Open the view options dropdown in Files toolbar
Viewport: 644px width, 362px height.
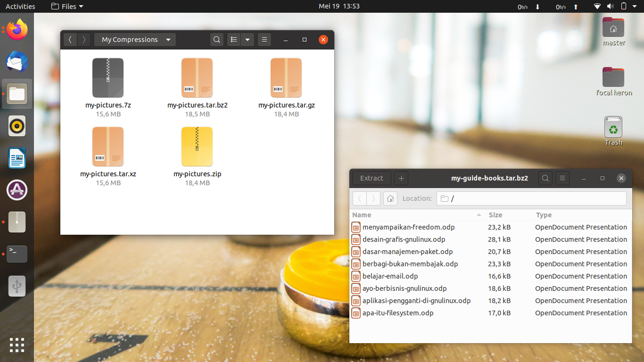click(x=248, y=40)
